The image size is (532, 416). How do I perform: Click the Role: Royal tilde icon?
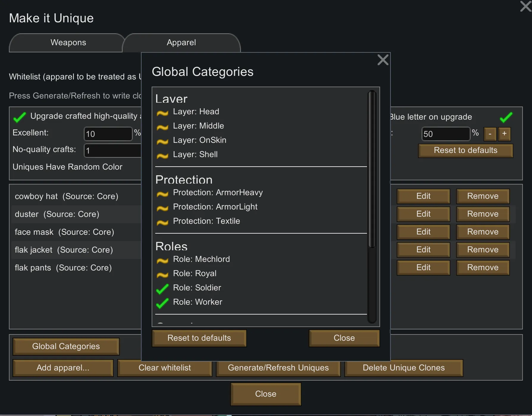click(x=162, y=275)
